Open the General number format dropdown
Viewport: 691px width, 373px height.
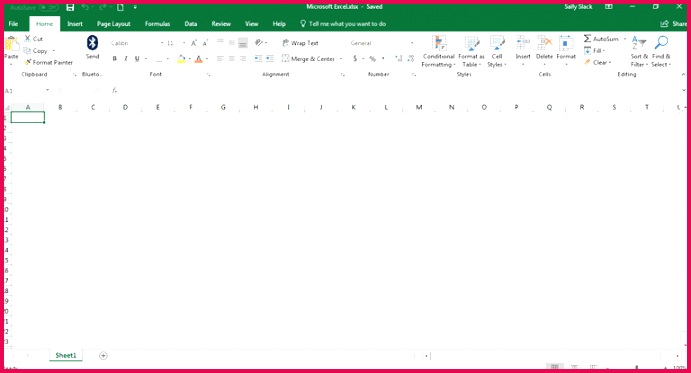click(x=412, y=43)
